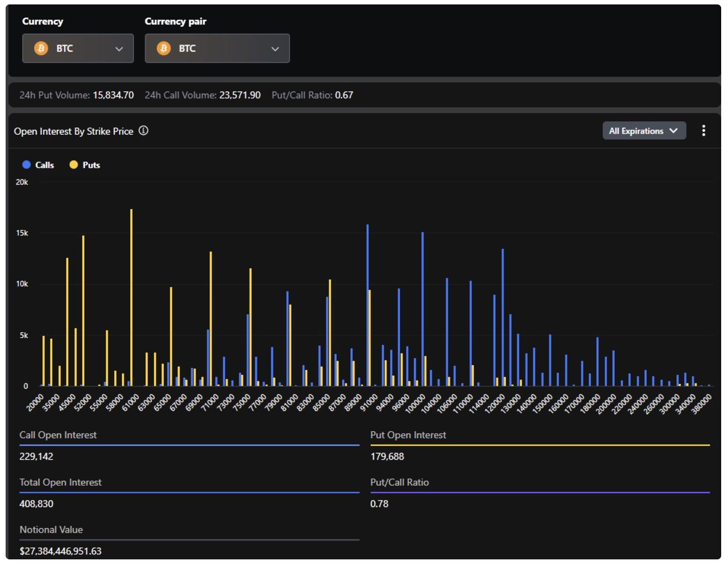This screenshot has height=565, width=728.
Task: Click the yellow Puts legend dot
Action: point(73,165)
